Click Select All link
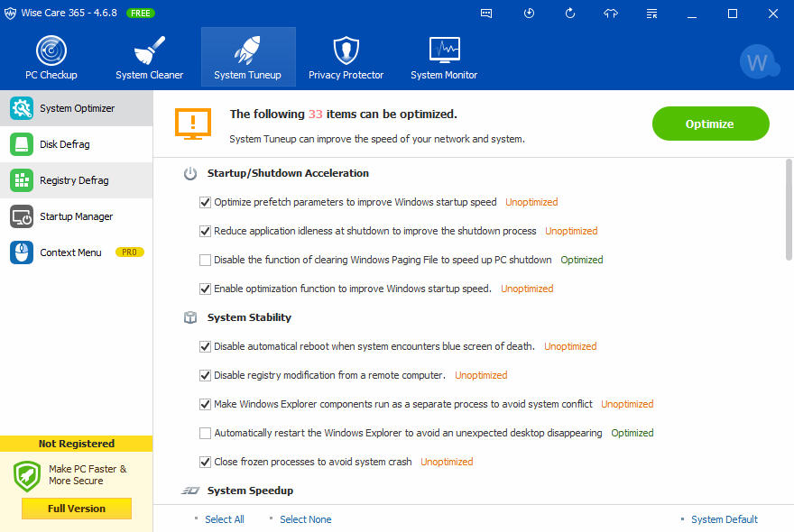 (225, 519)
